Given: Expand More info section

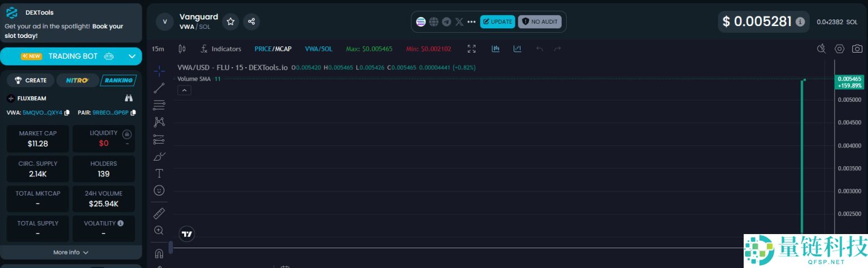Looking at the screenshot, I should tap(71, 252).
